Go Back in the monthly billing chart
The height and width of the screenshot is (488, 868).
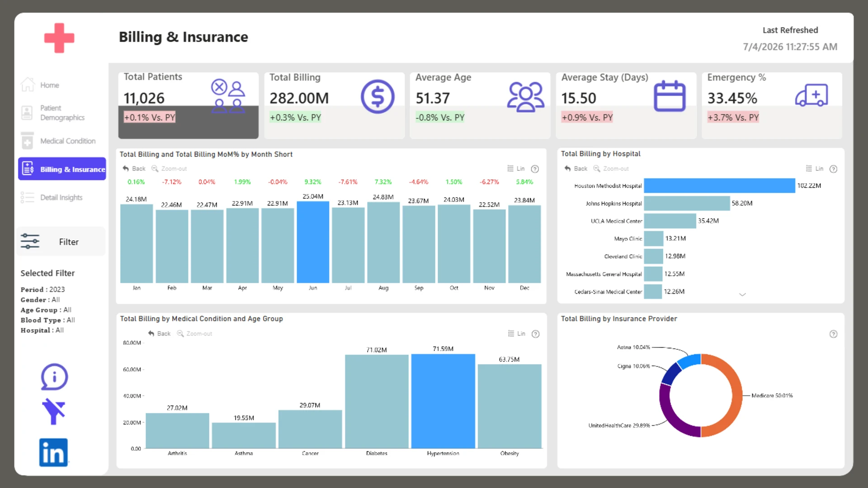click(134, 169)
